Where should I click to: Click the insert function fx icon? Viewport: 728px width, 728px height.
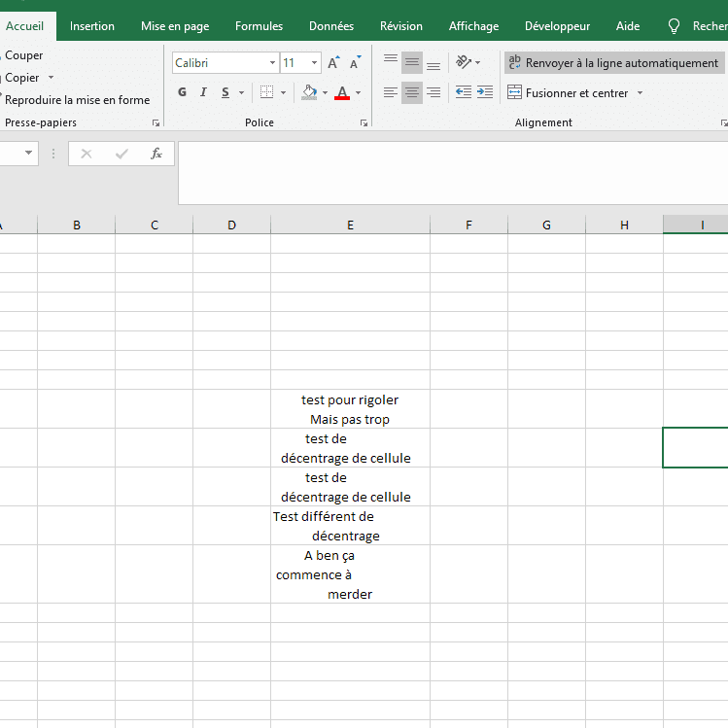click(156, 154)
